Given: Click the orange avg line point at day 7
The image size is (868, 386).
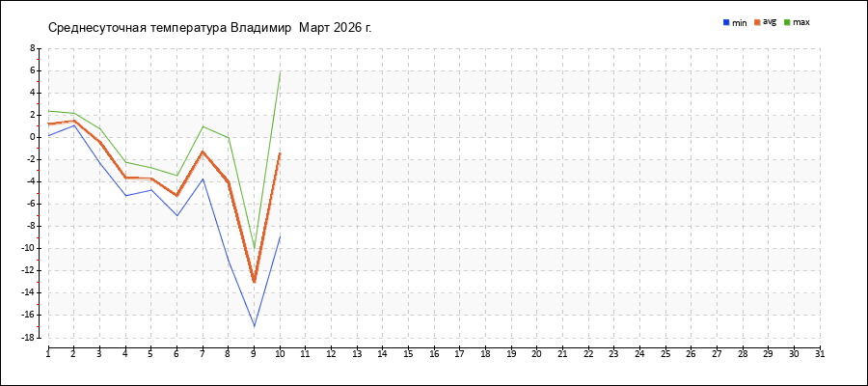Looking at the screenshot, I should coord(203,152).
